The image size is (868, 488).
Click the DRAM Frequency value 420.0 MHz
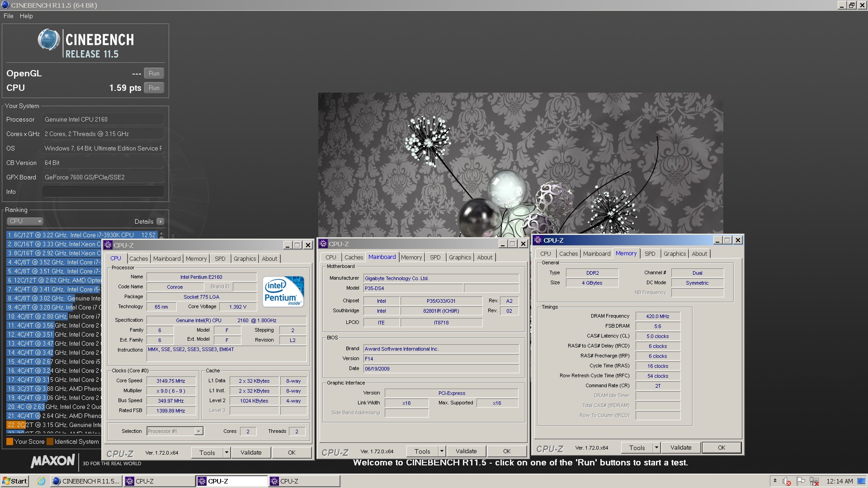click(x=658, y=316)
